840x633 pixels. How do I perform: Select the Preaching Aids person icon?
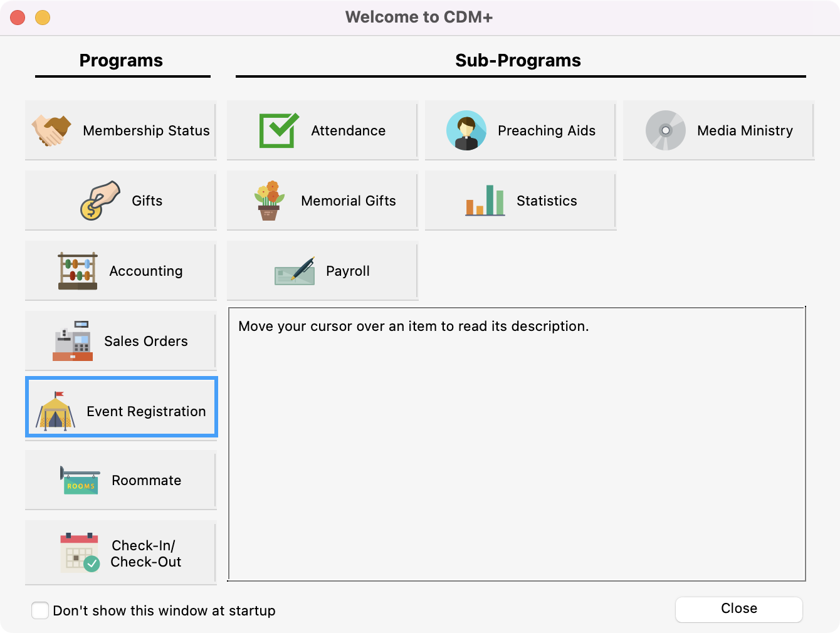466,130
